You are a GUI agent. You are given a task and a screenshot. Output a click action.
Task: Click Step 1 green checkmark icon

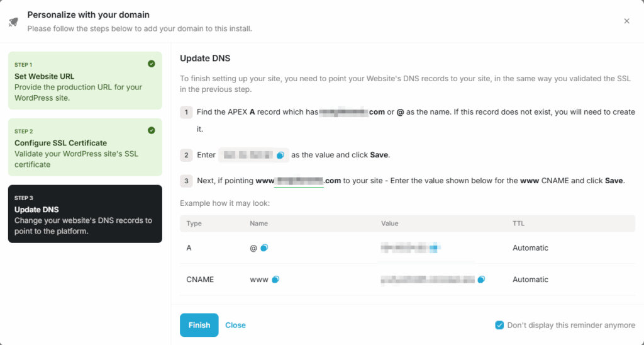click(x=152, y=64)
